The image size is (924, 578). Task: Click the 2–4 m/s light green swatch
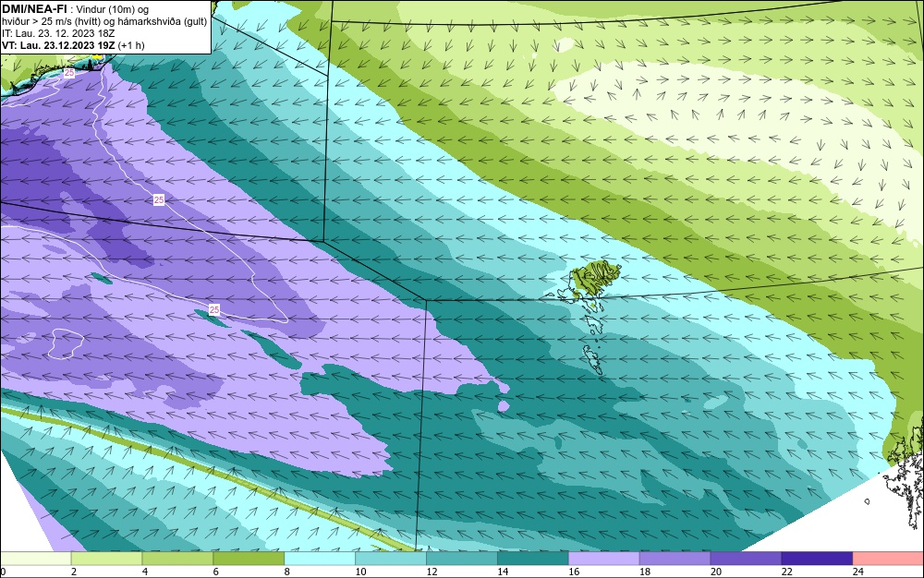(106, 559)
